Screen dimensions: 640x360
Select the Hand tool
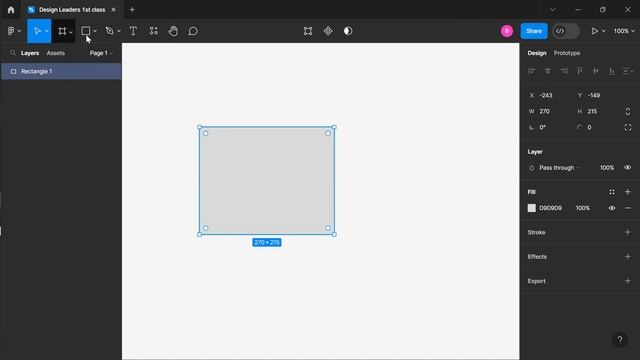173,31
